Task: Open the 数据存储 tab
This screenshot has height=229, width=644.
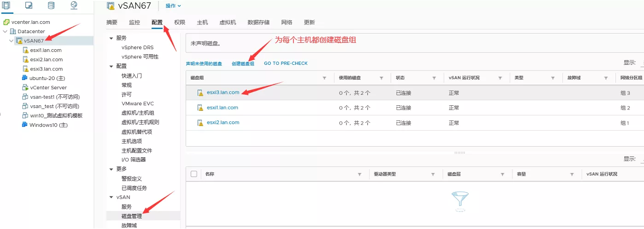Action: click(x=258, y=23)
